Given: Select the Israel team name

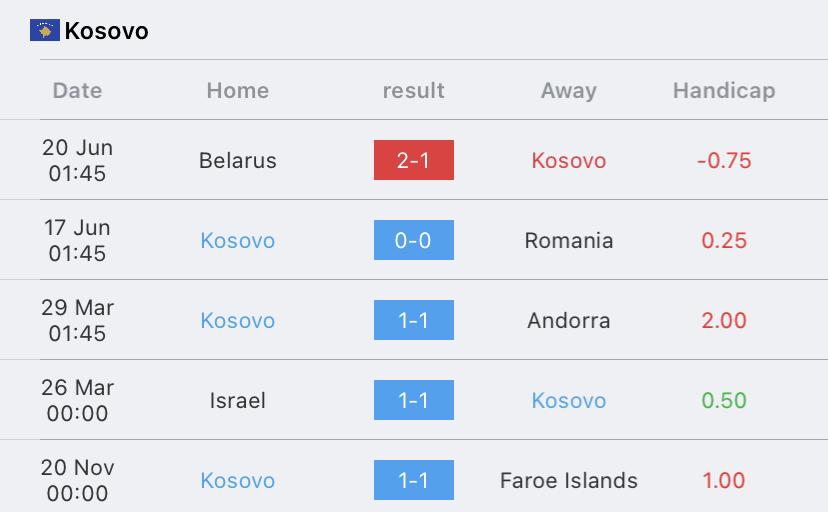Looking at the screenshot, I should point(238,401).
